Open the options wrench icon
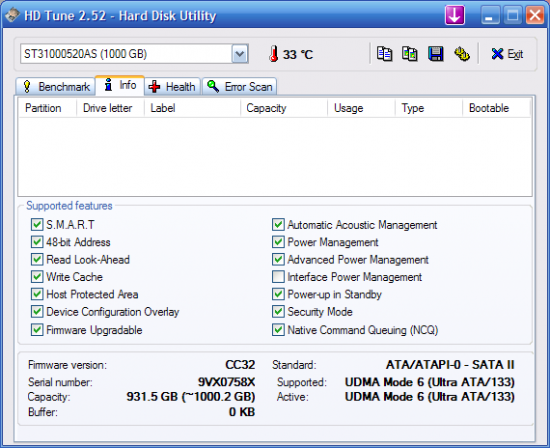Viewport: 550px width, 448px height. point(462,54)
